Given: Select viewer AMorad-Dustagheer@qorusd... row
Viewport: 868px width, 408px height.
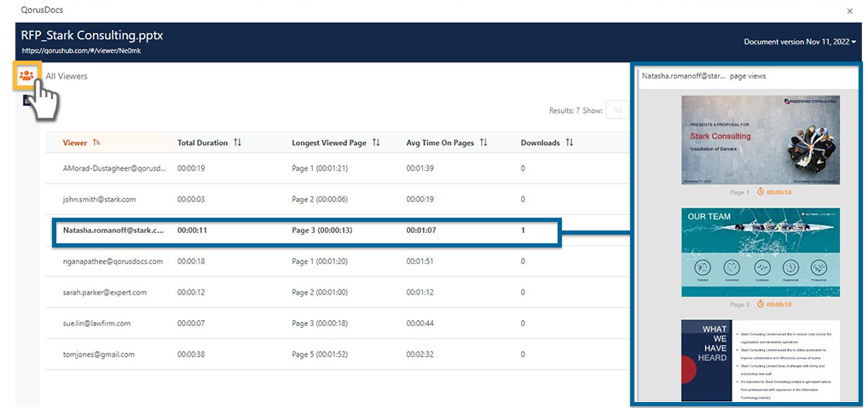Looking at the screenshot, I should (x=338, y=168).
